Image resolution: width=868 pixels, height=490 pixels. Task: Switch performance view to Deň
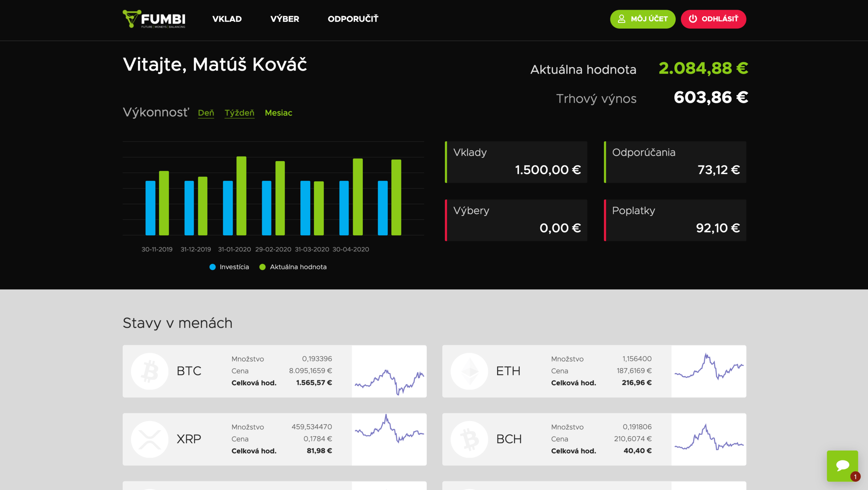(x=206, y=113)
